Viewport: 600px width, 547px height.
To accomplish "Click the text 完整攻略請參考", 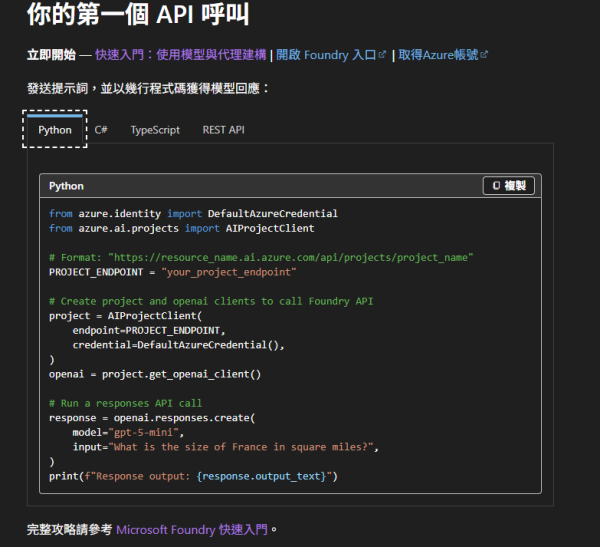I will click(x=70, y=530).
